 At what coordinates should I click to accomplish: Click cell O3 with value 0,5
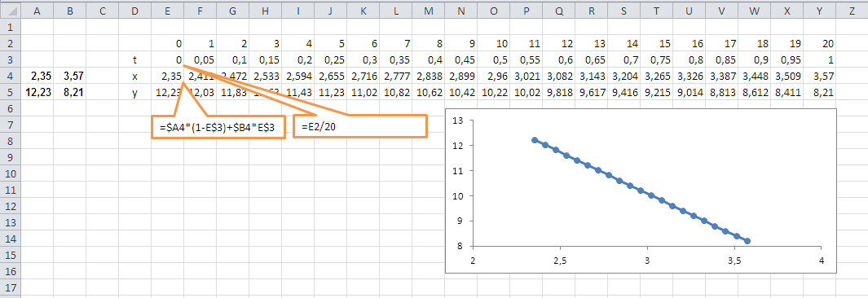coord(494,59)
